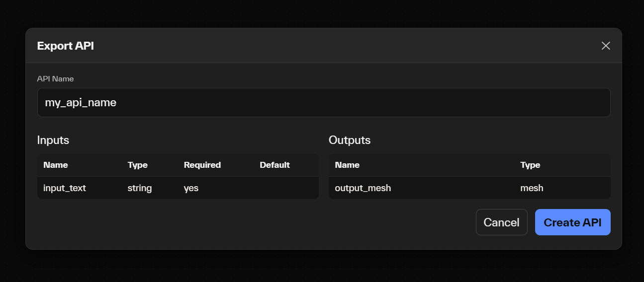Viewport: 644px width, 282px height.
Task: Select the output_mesh name cell
Action: pos(363,188)
